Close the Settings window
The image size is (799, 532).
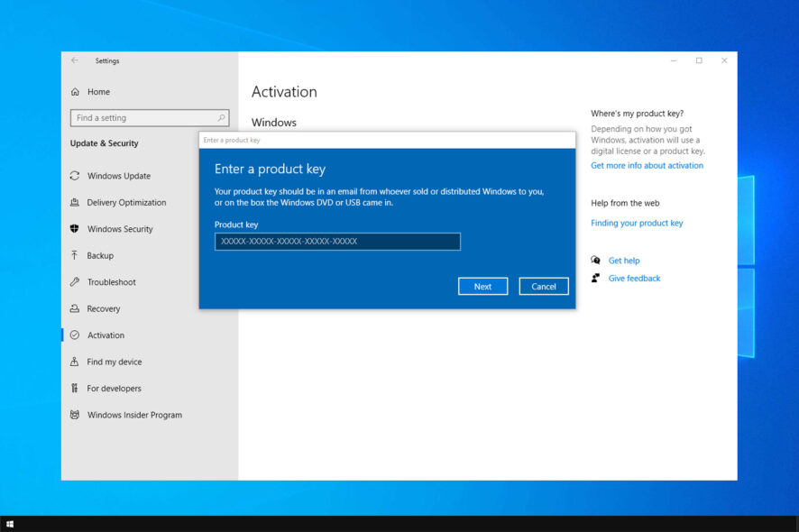coord(724,60)
